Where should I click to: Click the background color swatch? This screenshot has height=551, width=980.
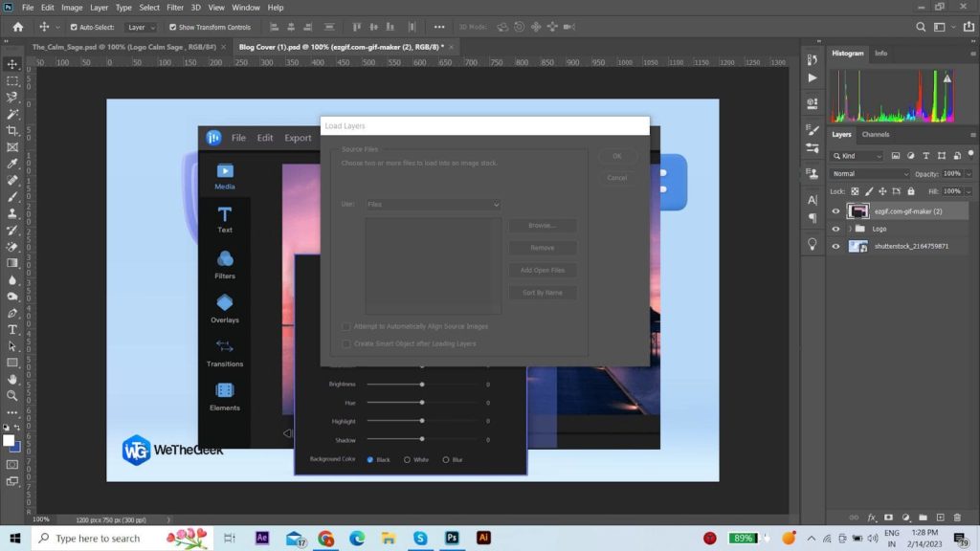(x=16, y=448)
